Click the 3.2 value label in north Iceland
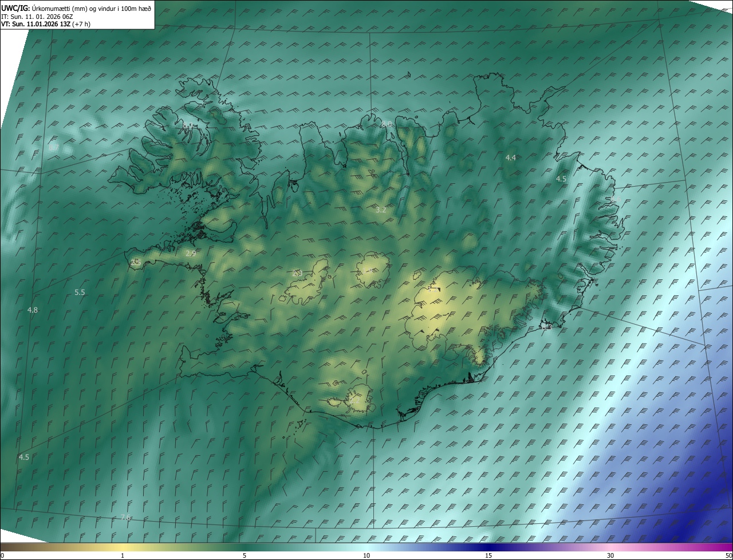 (x=381, y=210)
